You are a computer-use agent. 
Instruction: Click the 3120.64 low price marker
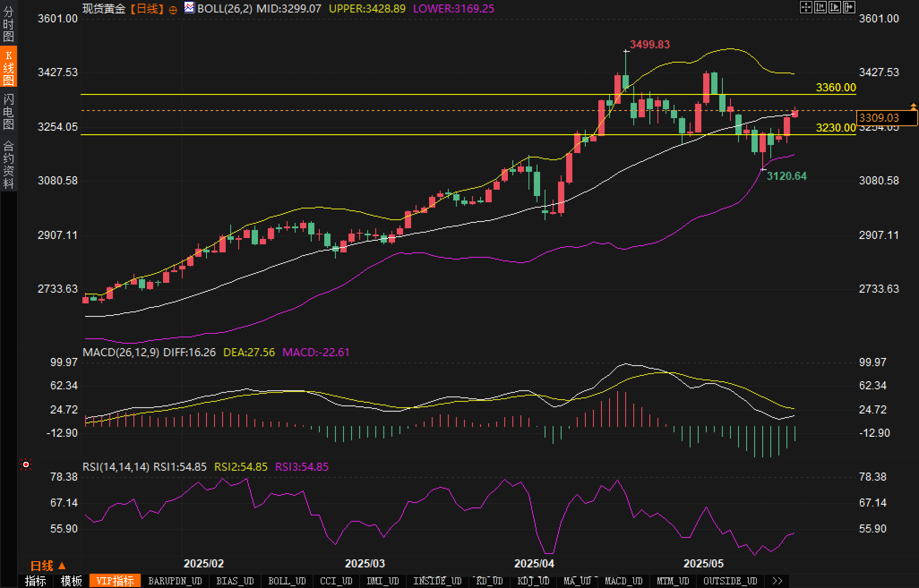coord(787,176)
